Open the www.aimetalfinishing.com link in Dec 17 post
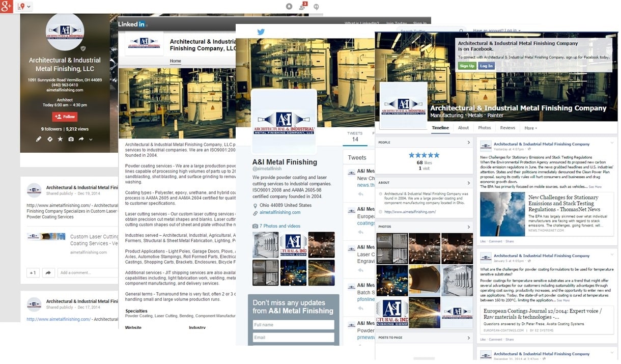Viewport: 621px width, 364px height. pyautogui.click(x=59, y=319)
